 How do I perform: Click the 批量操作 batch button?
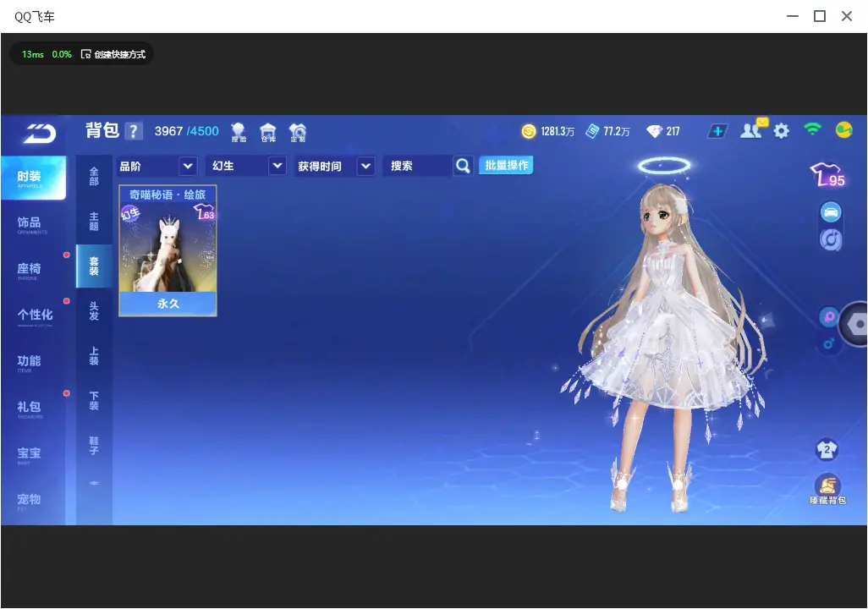(x=506, y=166)
